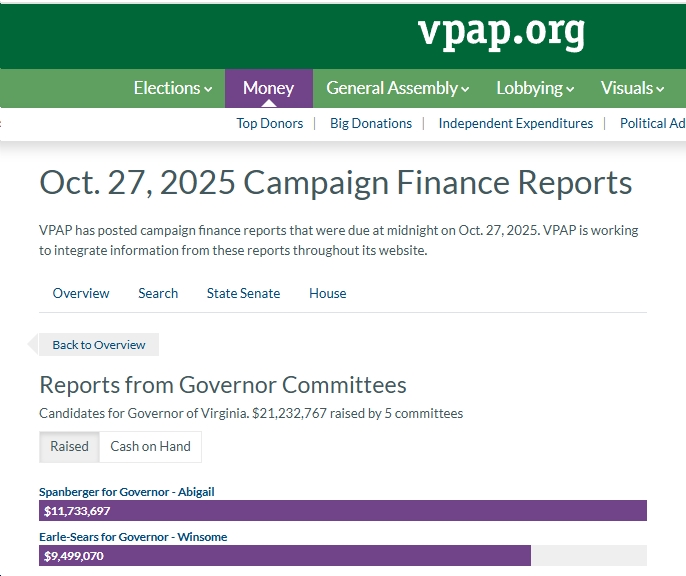Switch to Cash on Hand view
Image resolution: width=686 pixels, height=576 pixels.
(150, 446)
